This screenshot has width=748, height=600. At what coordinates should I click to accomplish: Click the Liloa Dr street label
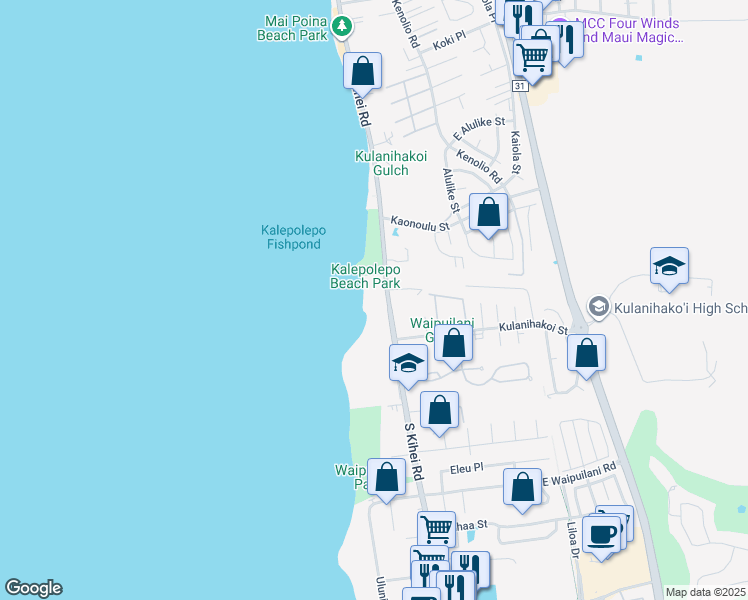coord(572,539)
